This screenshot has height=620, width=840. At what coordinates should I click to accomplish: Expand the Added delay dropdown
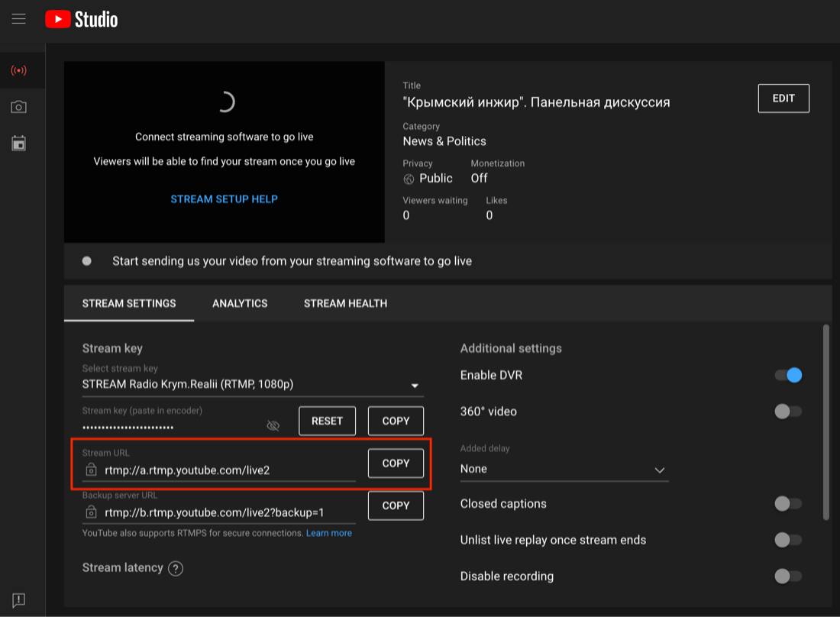click(564, 470)
